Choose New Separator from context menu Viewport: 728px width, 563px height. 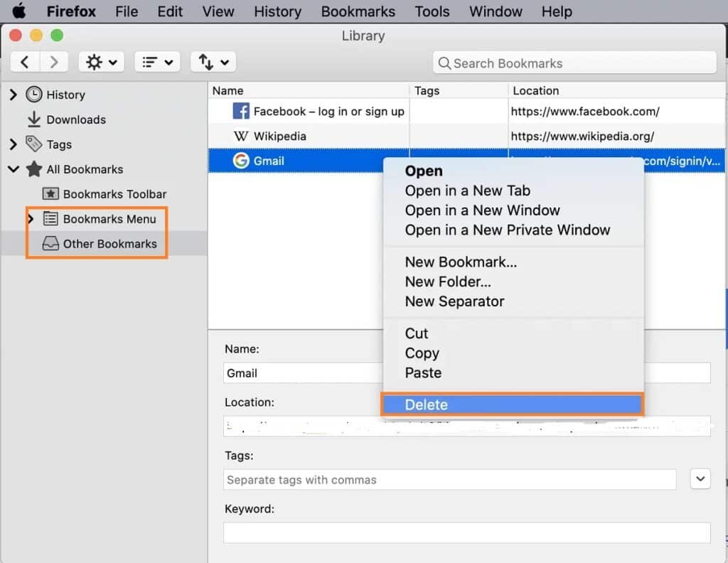coord(513,301)
